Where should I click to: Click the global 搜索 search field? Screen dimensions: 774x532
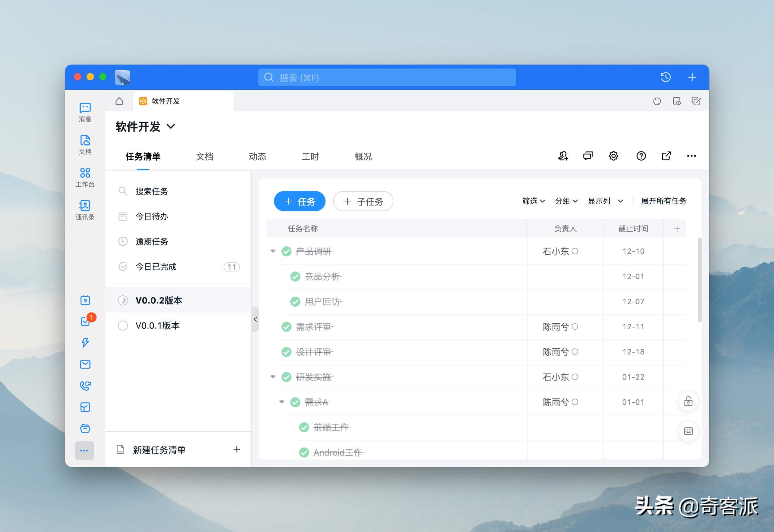[x=387, y=77]
